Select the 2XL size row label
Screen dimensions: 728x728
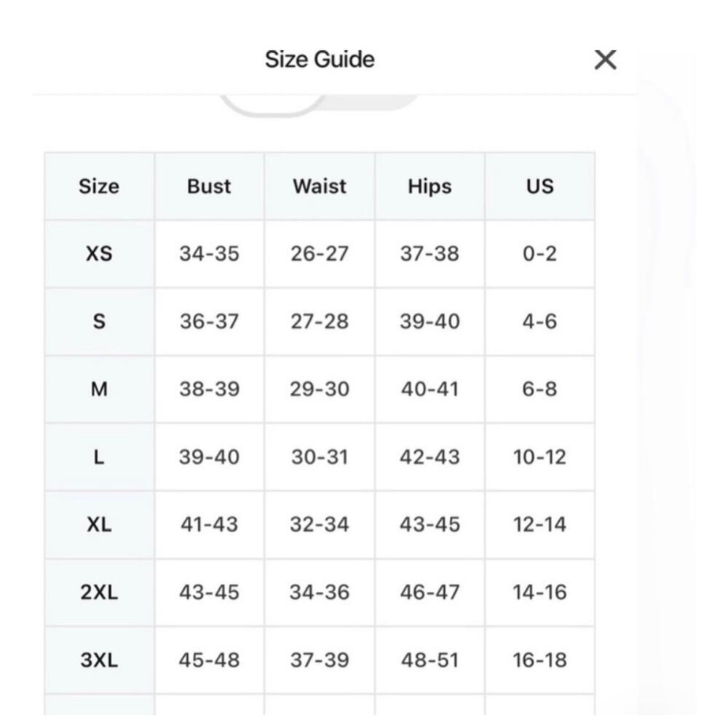tap(99, 593)
